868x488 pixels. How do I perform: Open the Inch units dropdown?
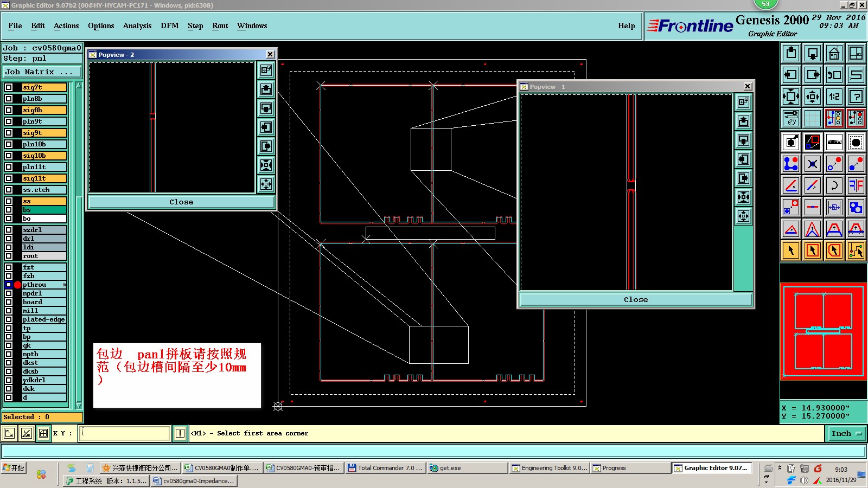tap(846, 433)
